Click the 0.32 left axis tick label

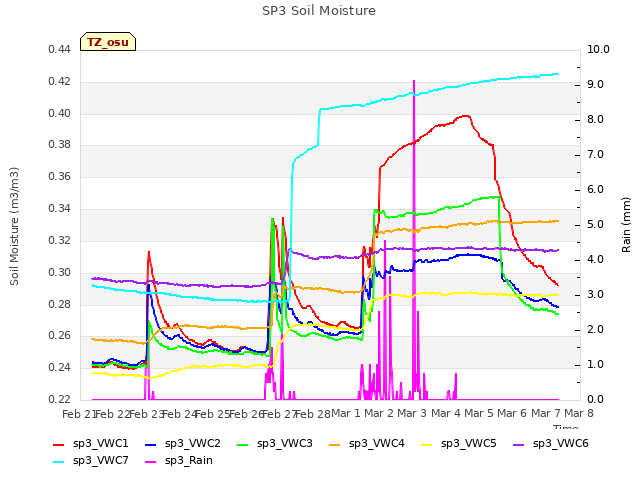60,240
